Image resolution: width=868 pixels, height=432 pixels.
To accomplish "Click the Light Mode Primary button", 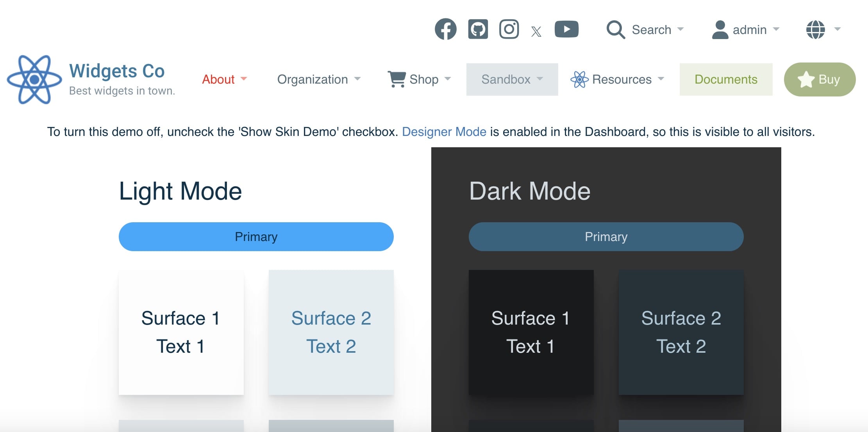I will [x=256, y=237].
